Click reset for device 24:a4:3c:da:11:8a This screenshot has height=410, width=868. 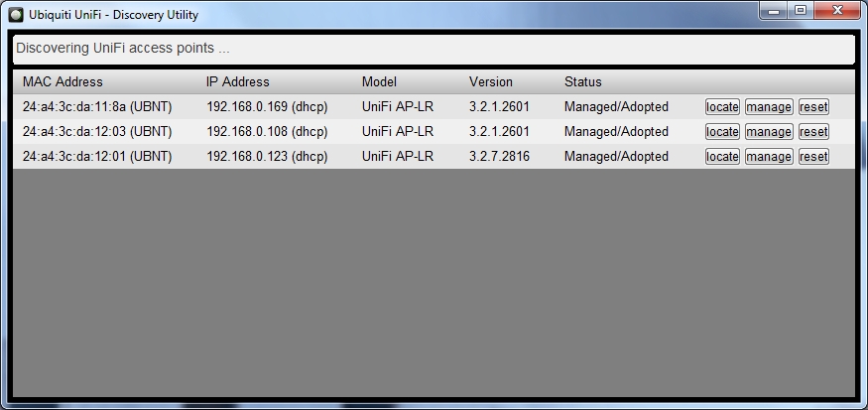coord(813,107)
